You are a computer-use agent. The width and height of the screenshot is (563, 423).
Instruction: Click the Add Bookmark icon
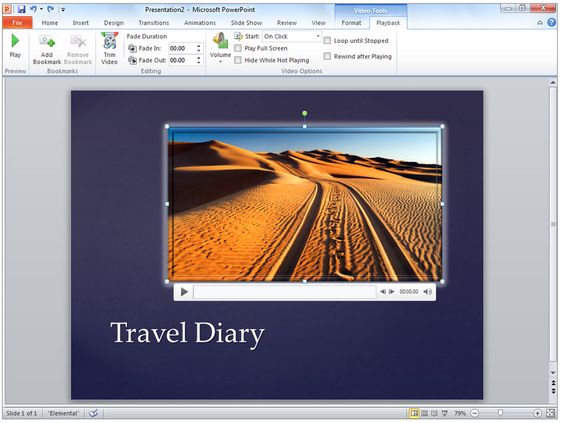coord(47,42)
